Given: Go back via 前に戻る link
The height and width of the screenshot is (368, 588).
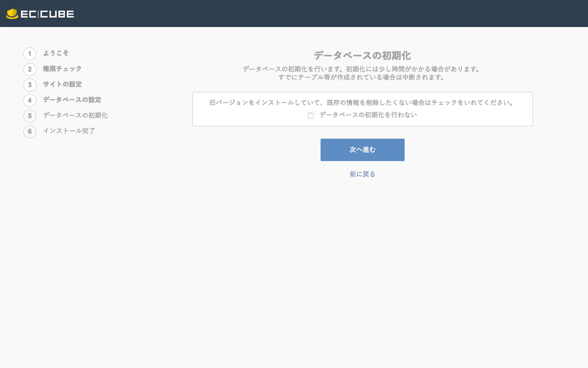Looking at the screenshot, I should pos(363,174).
